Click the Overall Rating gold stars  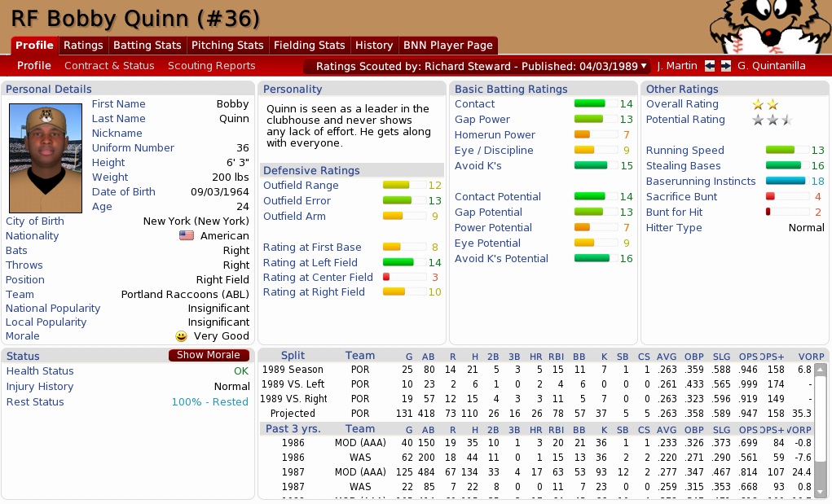pyautogui.click(x=764, y=105)
